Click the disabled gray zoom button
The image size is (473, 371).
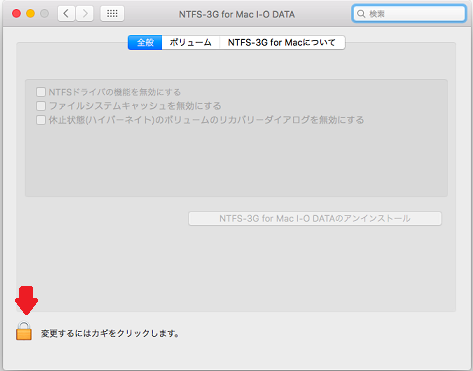tap(44, 14)
